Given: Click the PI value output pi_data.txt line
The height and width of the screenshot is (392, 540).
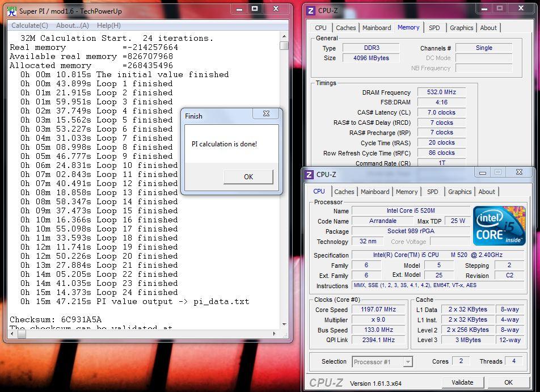Looking at the screenshot, I should (134, 302).
